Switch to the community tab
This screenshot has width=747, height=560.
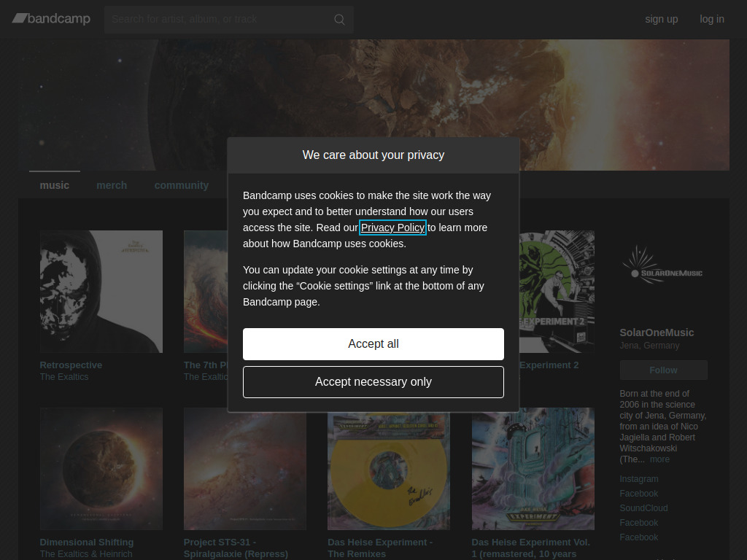click(181, 185)
